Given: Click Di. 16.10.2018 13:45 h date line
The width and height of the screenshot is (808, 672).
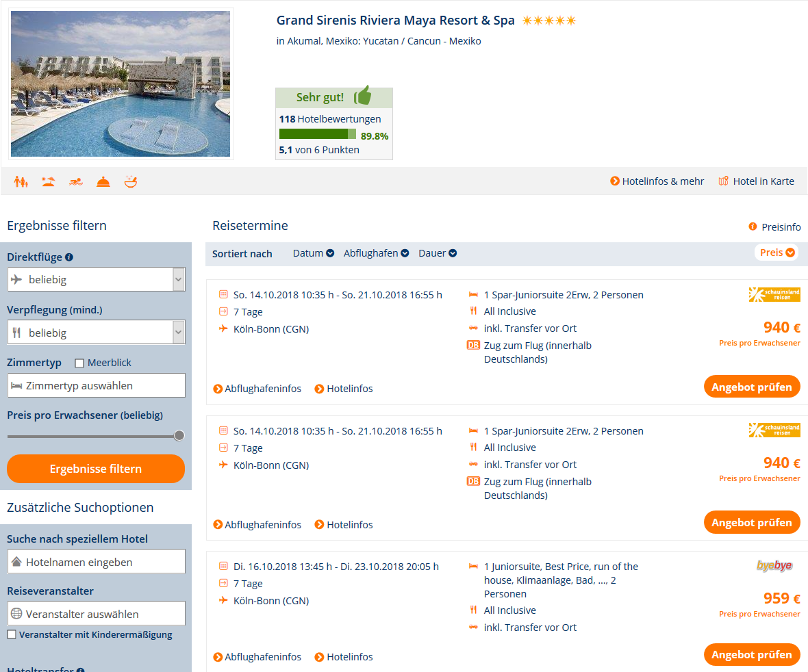Looking at the screenshot, I should (336, 567).
